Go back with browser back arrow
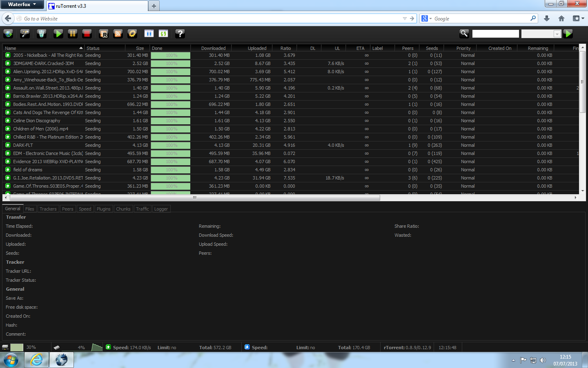Image resolution: width=588 pixels, height=368 pixels. [8, 18]
